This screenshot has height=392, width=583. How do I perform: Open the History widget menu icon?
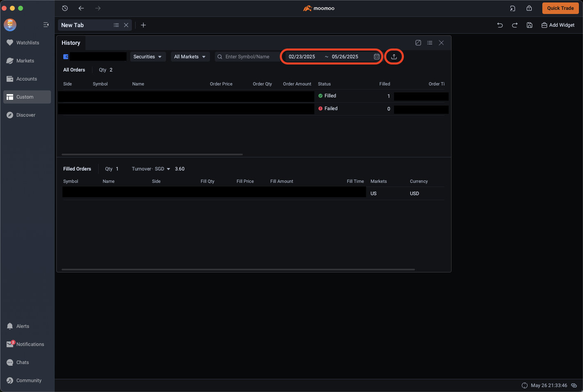click(430, 43)
